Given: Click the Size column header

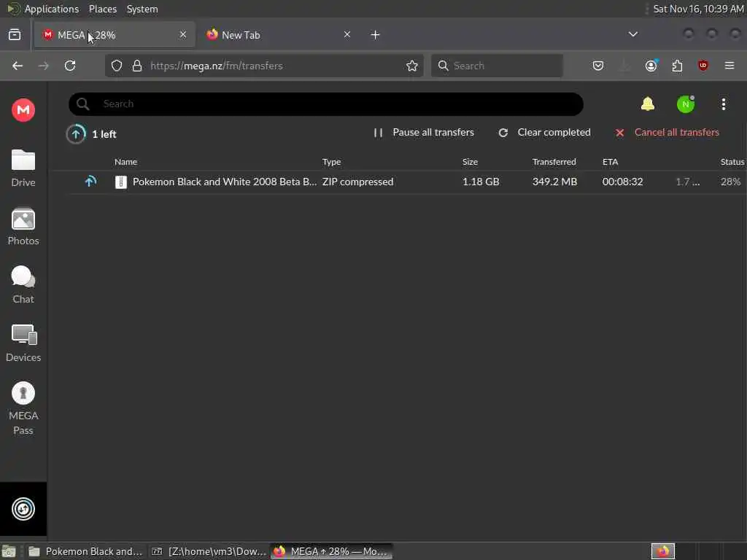Looking at the screenshot, I should click(x=470, y=162).
